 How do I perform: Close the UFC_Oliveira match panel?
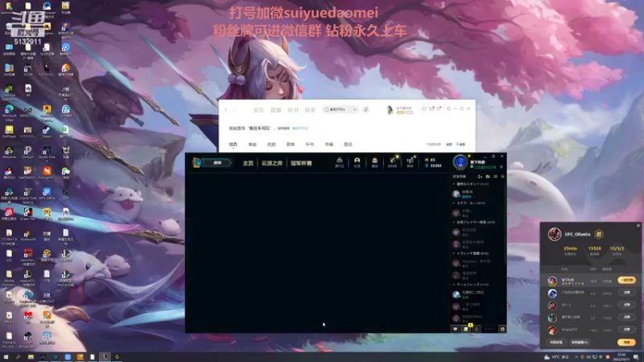(638, 225)
